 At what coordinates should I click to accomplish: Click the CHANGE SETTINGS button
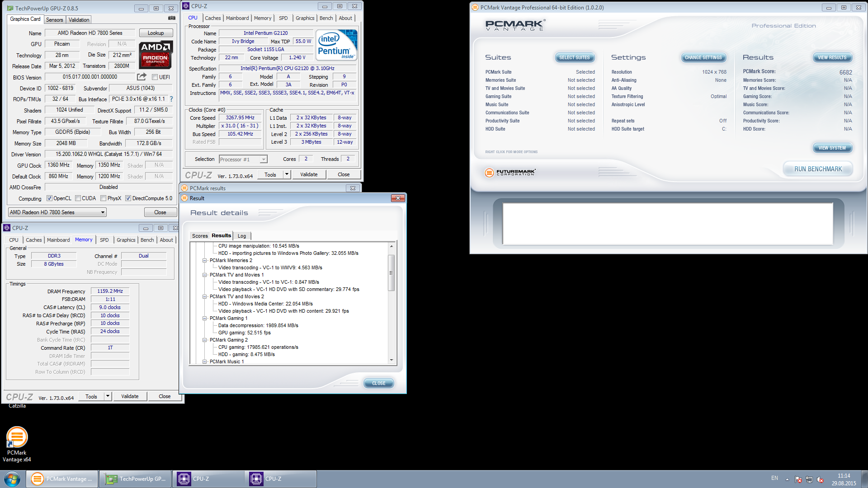pos(703,57)
